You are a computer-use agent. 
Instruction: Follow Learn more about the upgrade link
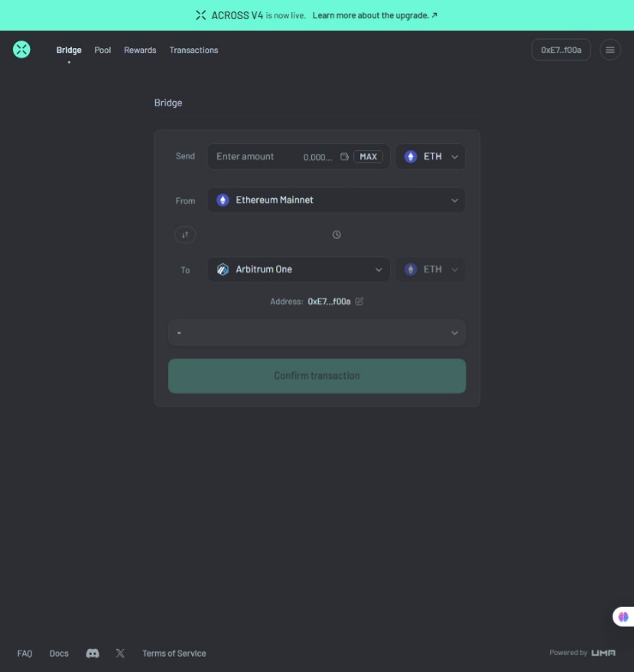(375, 15)
